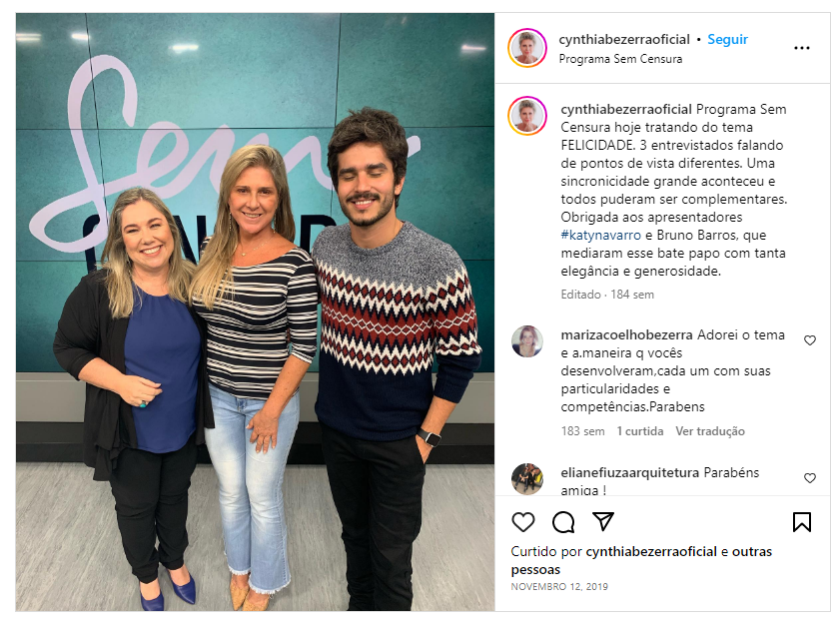Open cynthiabezerraoficial avatar beside the caption
The image size is (840, 625).
click(x=527, y=116)
